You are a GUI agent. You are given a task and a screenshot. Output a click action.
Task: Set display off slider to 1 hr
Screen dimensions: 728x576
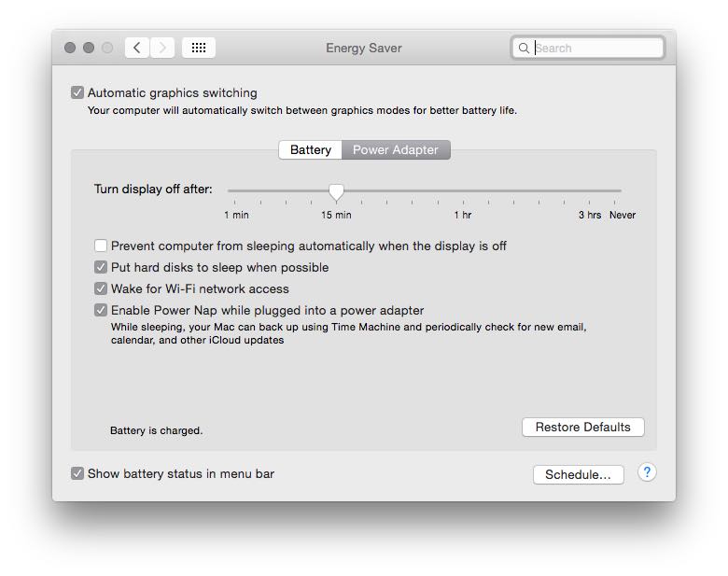point(463,191)
